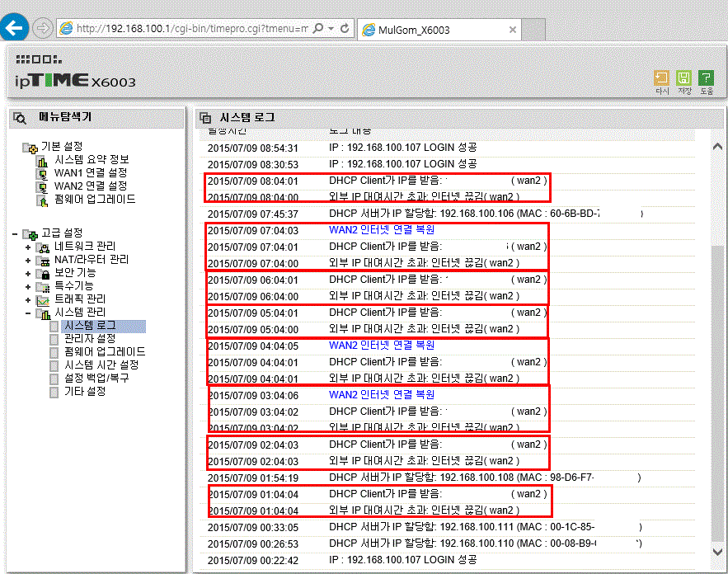Click the orange 다시 reload icon
The height and width of the screenshot is (574, 728).
click(x=661, y=78)
